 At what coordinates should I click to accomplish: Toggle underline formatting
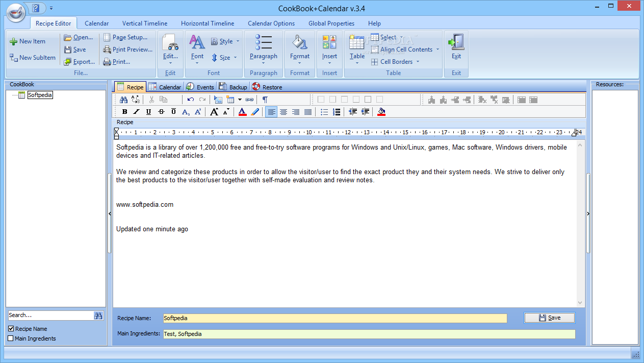149,112
